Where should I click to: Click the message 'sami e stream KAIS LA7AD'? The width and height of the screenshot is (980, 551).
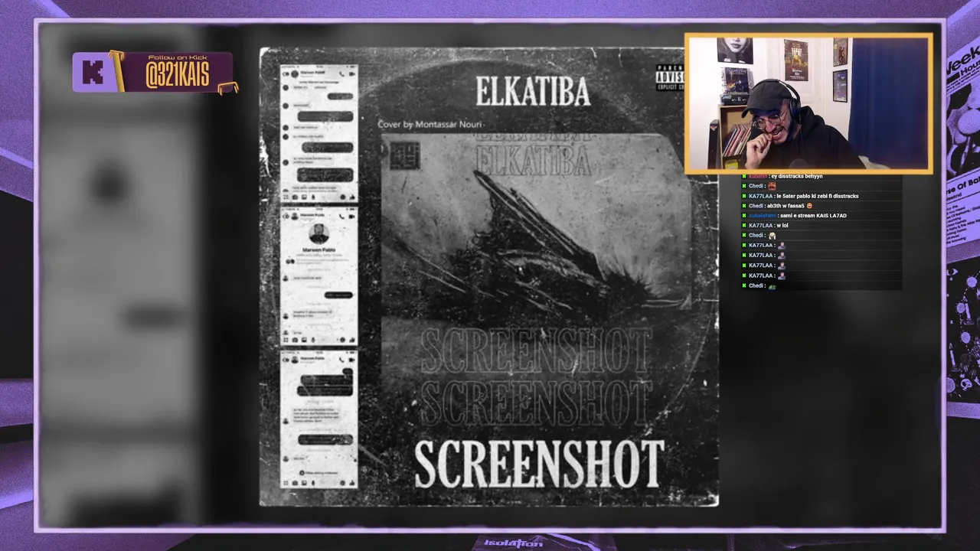coord(813,216)
